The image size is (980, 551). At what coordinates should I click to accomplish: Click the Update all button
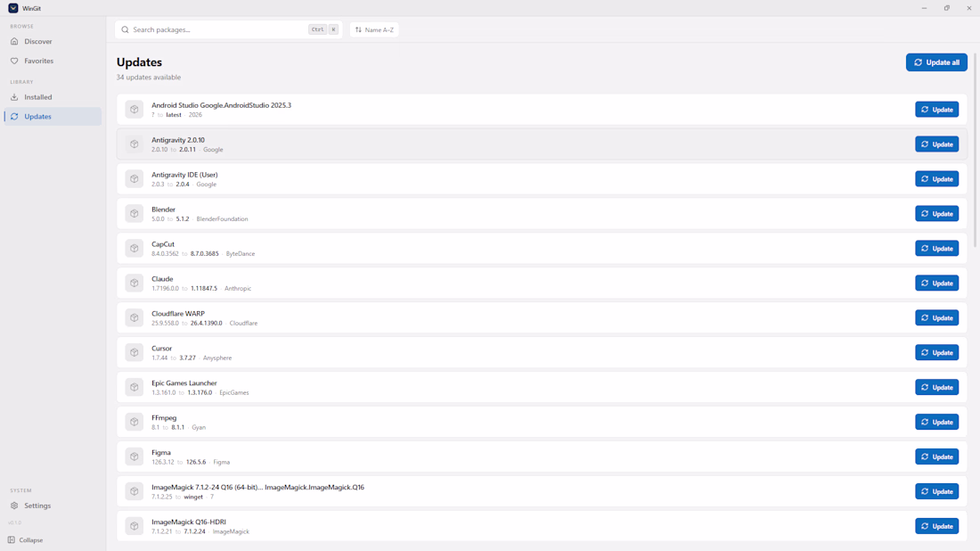936,62
